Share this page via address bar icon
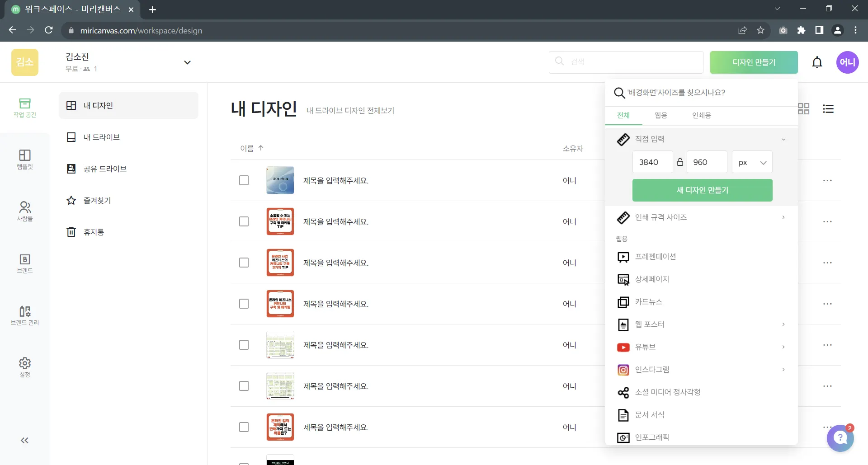The height and width of the screenshot is (465, 868). (x=742, y=30)
